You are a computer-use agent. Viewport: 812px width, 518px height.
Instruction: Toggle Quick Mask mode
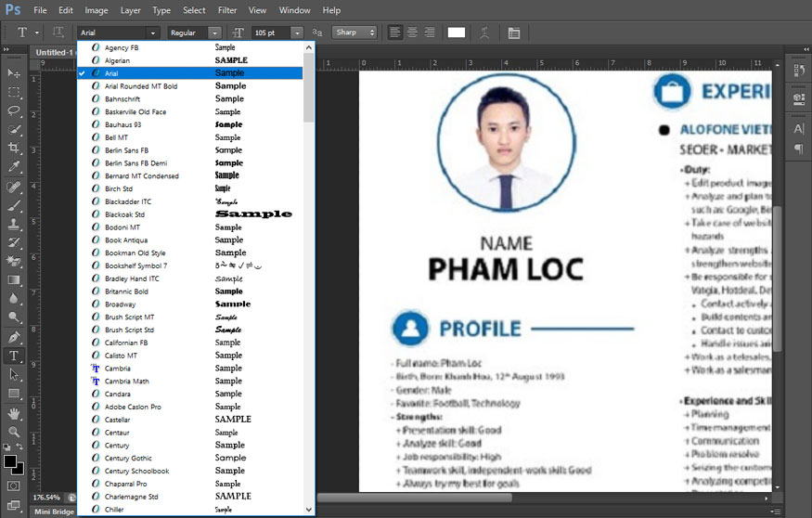point(14,486)
